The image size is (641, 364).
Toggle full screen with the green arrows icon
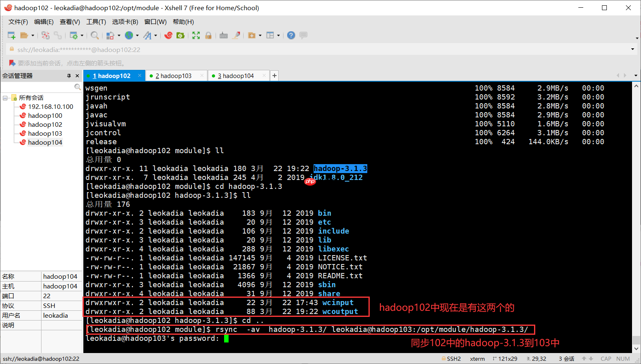pos(196,35)
